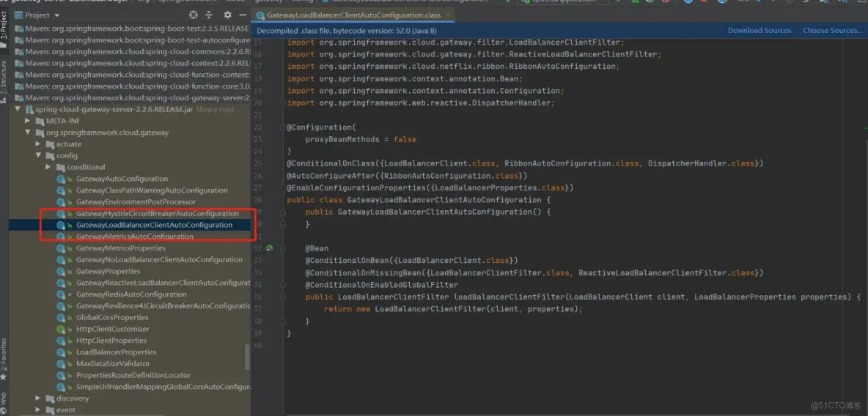Click the Choose Sources... link
The image size is (868, 416).
click(x=833, y=31)
